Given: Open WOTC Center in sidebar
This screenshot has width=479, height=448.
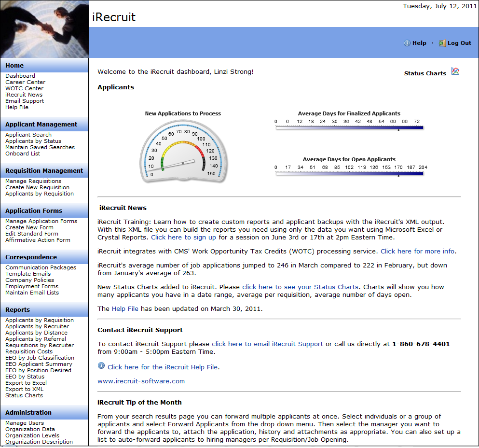Looking at the screenshot, I should 25,88.
